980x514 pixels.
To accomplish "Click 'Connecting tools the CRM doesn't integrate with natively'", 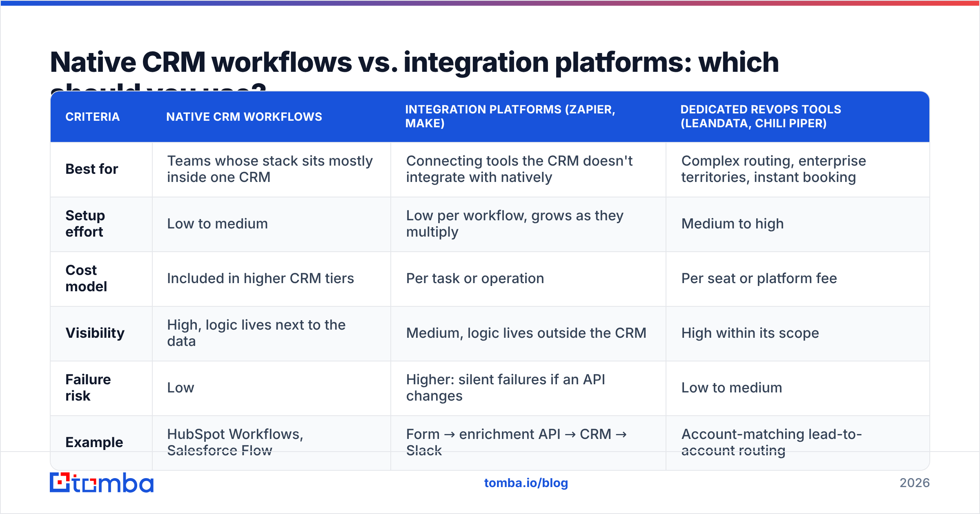I will (519, 169).
